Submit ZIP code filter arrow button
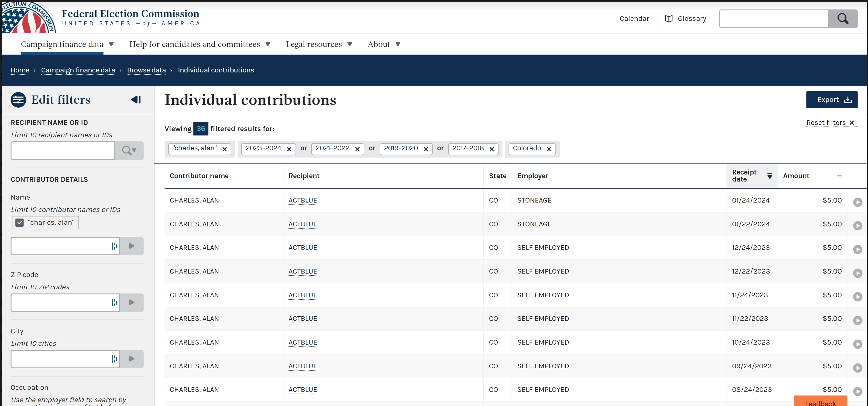Screen dimensions: 868x406 coord(132,303)
